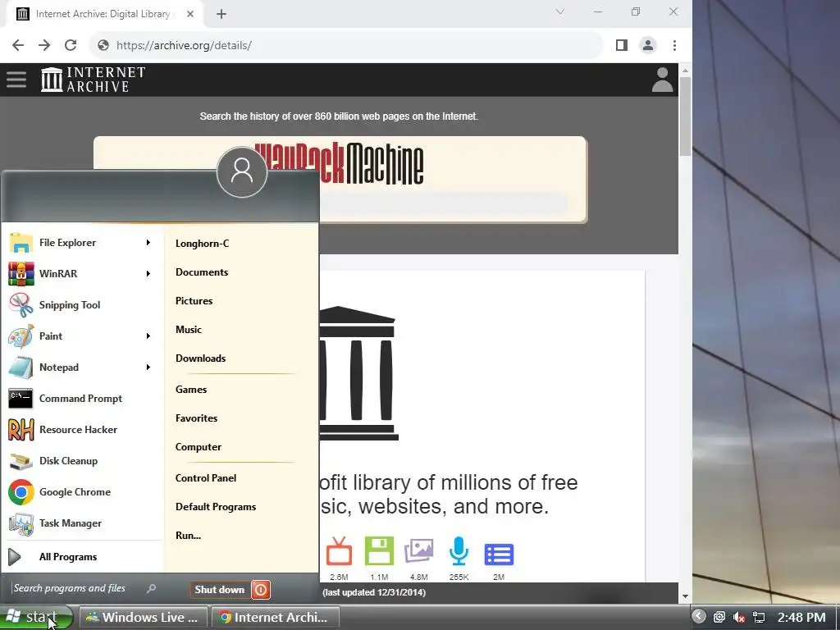
Task: Click the magnifier icon in start search box
Action: click(x=151, y=588)
